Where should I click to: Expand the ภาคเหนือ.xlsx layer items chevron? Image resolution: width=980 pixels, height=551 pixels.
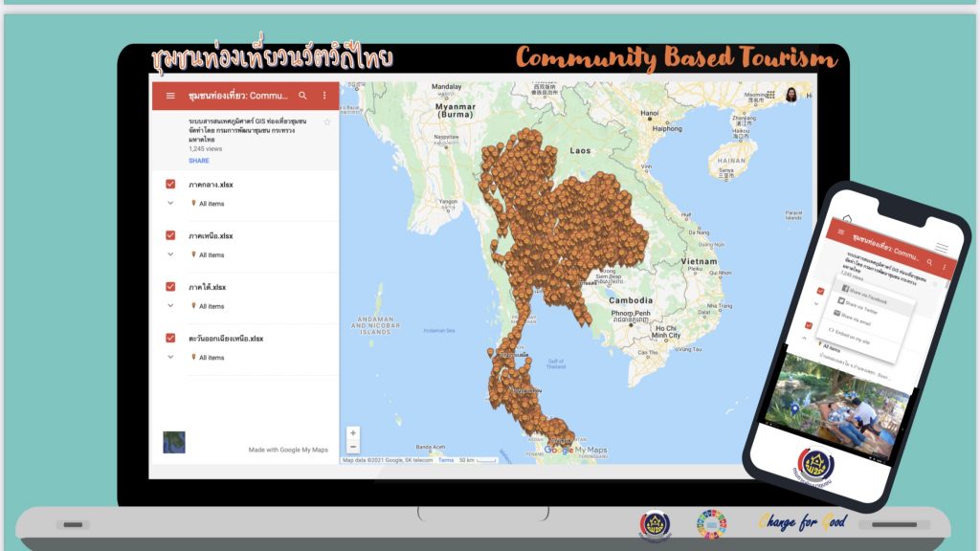coord(170,255)
